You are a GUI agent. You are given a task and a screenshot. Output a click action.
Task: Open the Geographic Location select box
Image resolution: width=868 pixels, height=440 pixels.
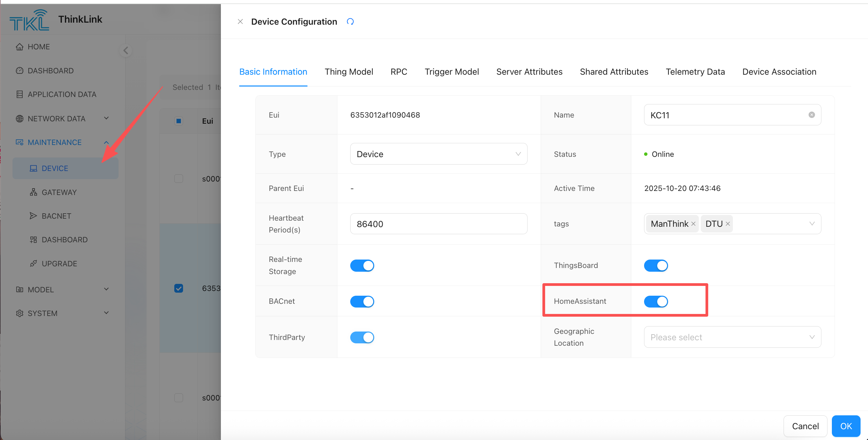[732, 337]
